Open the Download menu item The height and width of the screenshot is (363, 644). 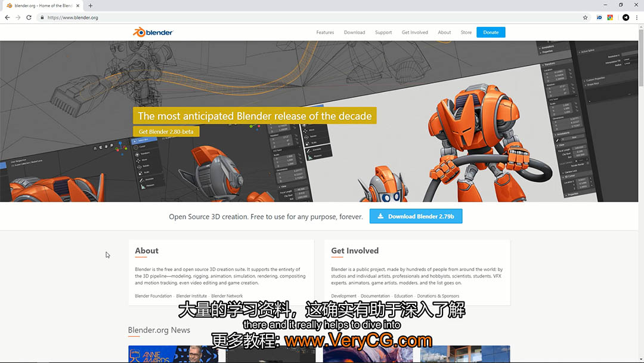[354, 32]
